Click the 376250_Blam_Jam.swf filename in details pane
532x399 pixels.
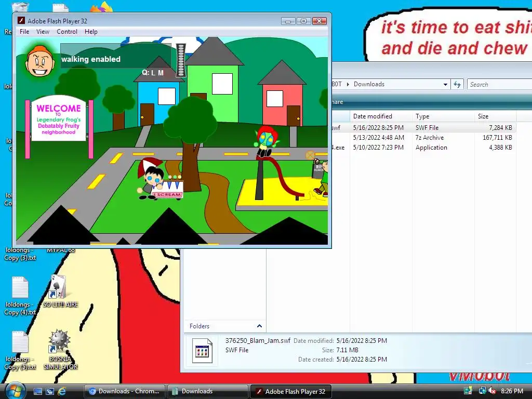click(x=258, y=340)
